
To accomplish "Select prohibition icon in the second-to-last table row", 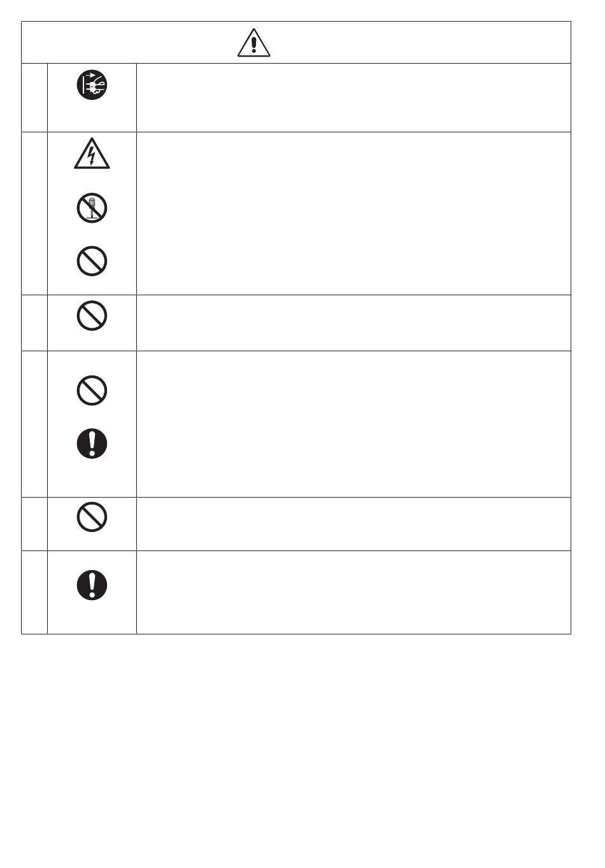I will coord(92,517).
